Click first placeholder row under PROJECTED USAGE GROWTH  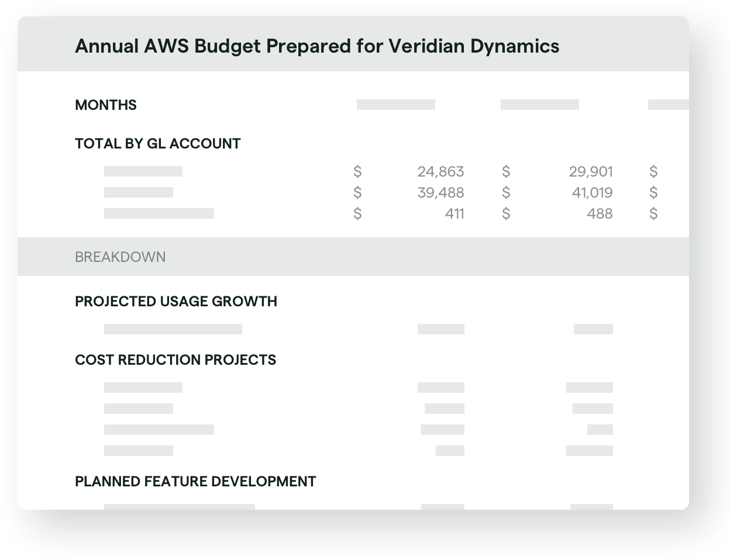click(173, 329)
